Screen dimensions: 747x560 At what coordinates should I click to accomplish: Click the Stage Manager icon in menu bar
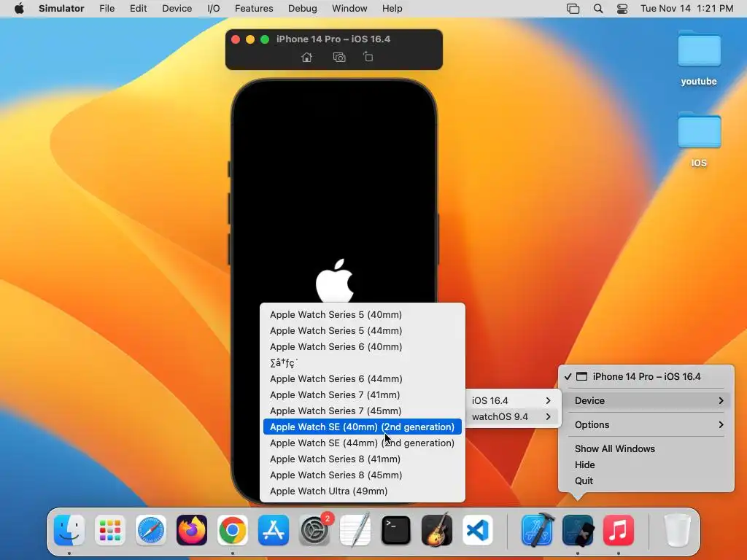(x=573, y=9)
